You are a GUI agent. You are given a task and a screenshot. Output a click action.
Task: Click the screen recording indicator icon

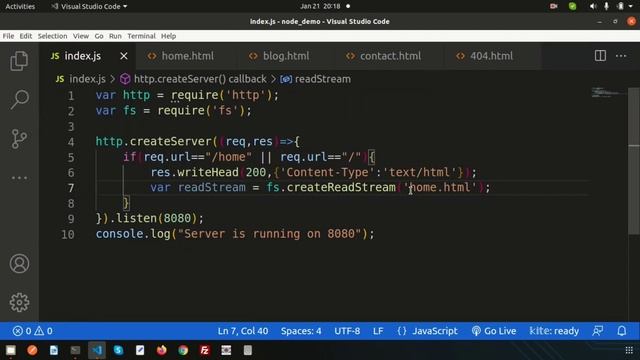[x=553, y=6]
